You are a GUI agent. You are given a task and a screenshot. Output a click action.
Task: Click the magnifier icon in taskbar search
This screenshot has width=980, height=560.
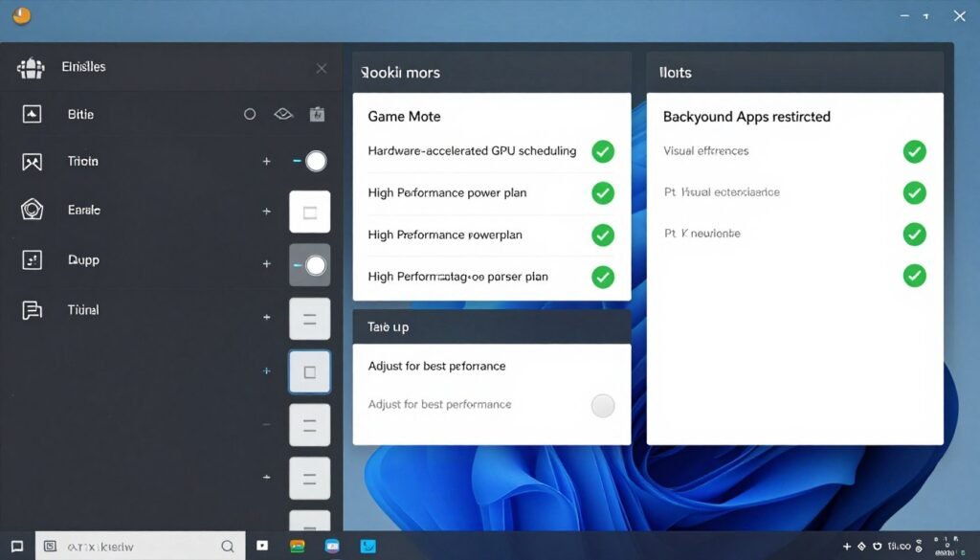(x=228, y=547)
